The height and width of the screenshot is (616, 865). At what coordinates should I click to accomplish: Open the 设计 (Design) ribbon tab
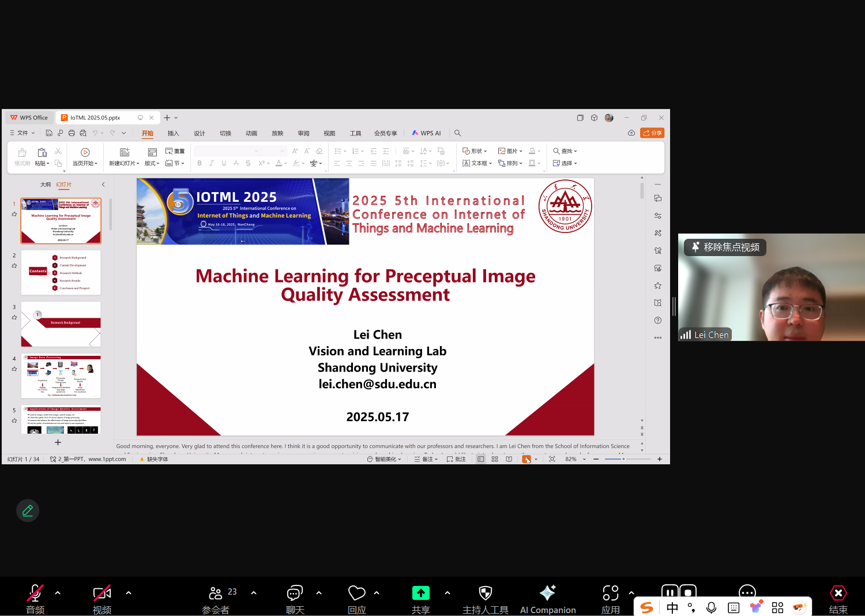click(x=199, y=133)
